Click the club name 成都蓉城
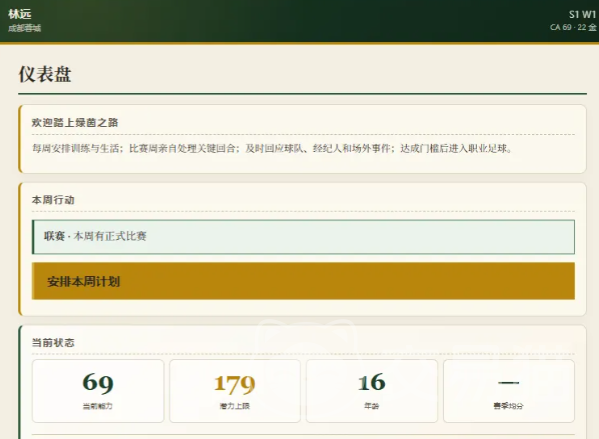Screen dimensions: 599x439 pos(24,28)
